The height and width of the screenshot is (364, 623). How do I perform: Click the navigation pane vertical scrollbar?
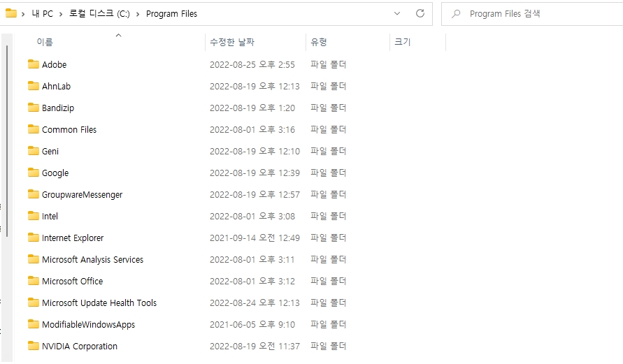click(x=7, y=141)
